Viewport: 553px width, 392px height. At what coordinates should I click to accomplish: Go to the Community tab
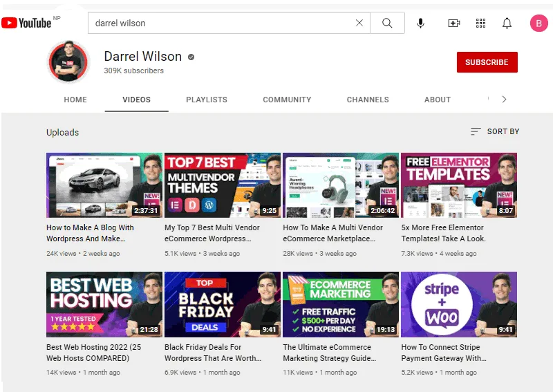(287, 100)
